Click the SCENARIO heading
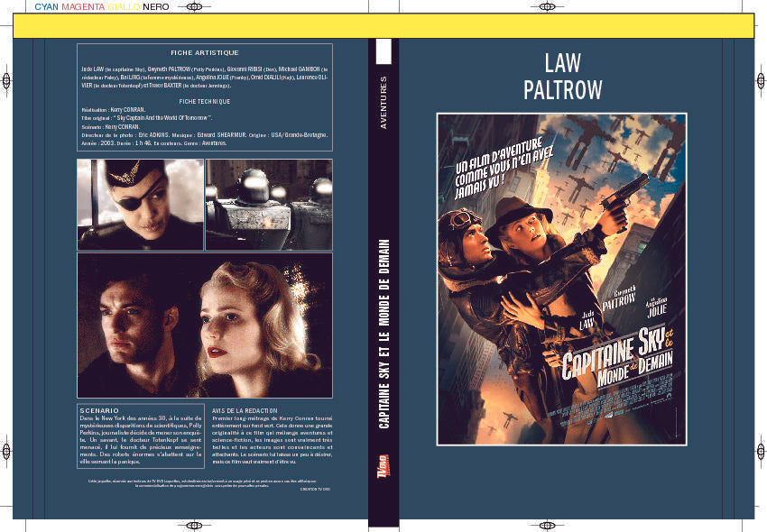Viewport: 767px width, 532px height. pos(99,411)
